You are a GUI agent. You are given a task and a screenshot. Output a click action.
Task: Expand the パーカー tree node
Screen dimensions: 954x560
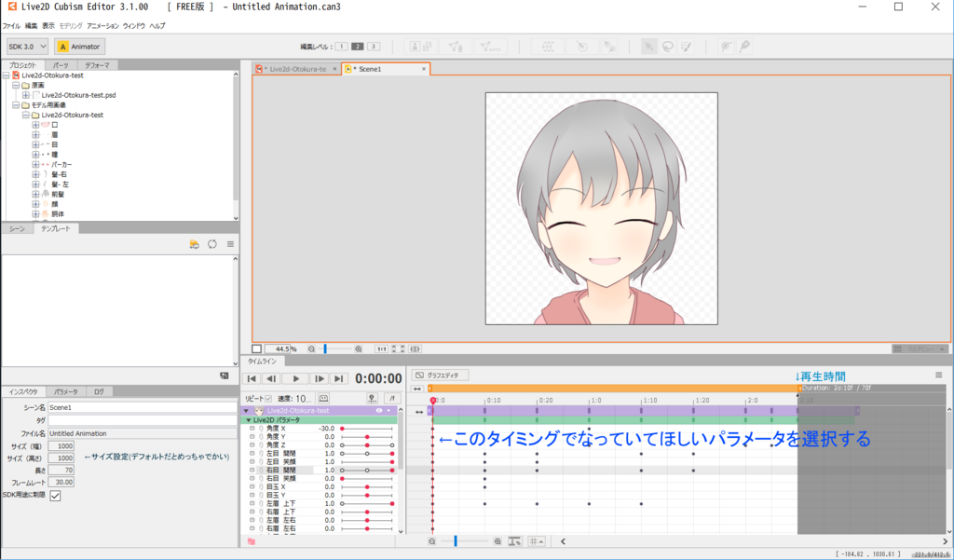click(x=35, y=164)
